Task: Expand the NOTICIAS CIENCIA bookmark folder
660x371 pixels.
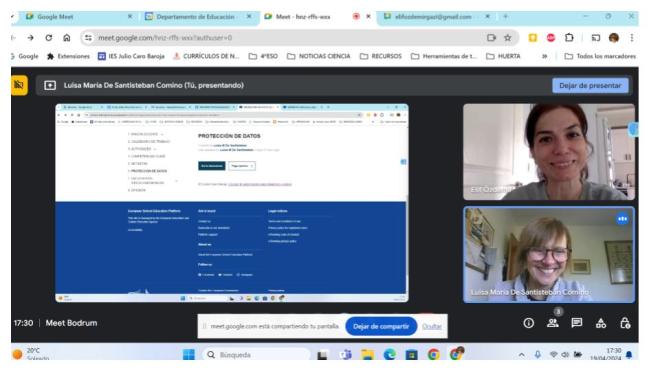Action: tap(318, 56)
